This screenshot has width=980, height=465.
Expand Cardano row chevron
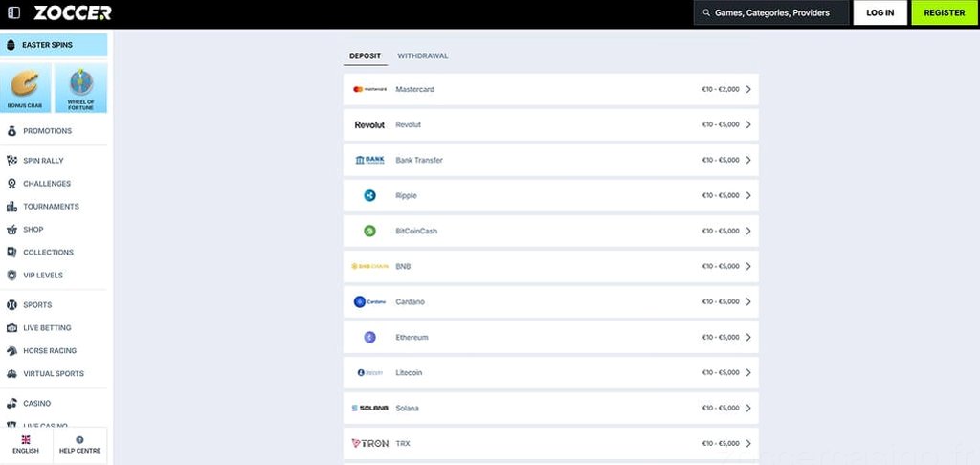point(748,302)
